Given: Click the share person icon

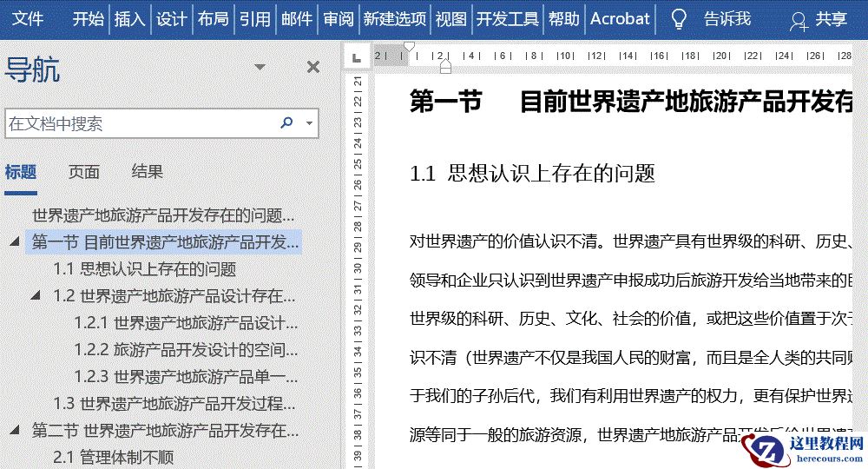Looking at the screenshot, I should [x=799, y=21].
